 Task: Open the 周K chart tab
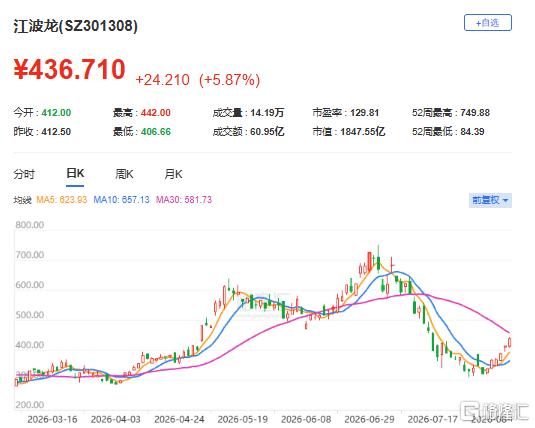pos(124,174)
